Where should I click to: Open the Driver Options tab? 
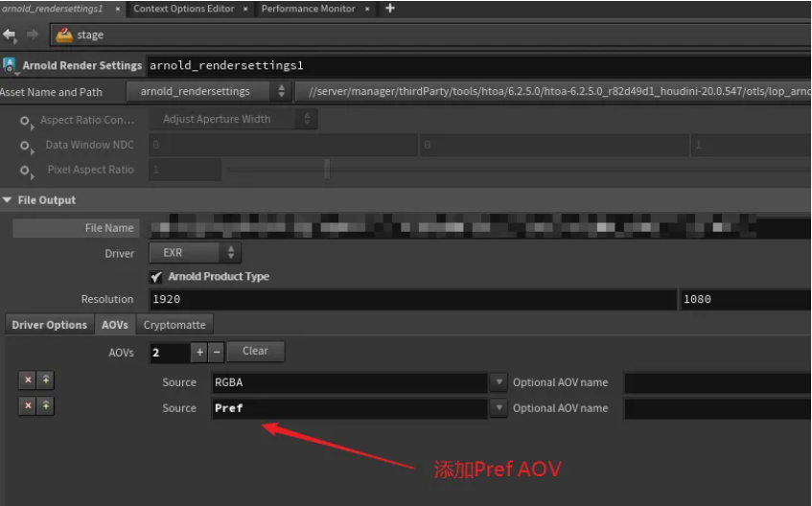click(50, 325)
